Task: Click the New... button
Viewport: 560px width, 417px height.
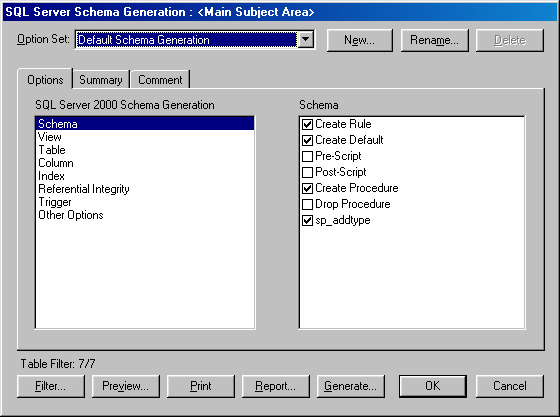Action: pyautogui.click(x=360, y=40)
